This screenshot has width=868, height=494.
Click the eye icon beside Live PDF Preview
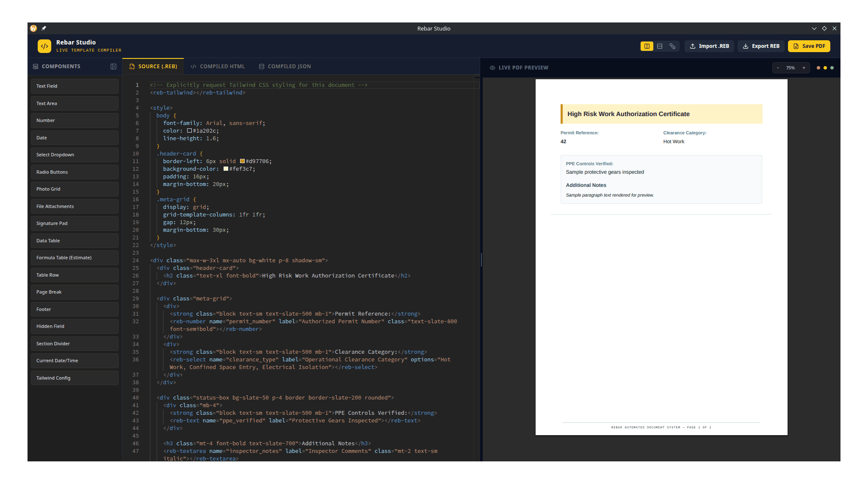[x=492, y=68]
